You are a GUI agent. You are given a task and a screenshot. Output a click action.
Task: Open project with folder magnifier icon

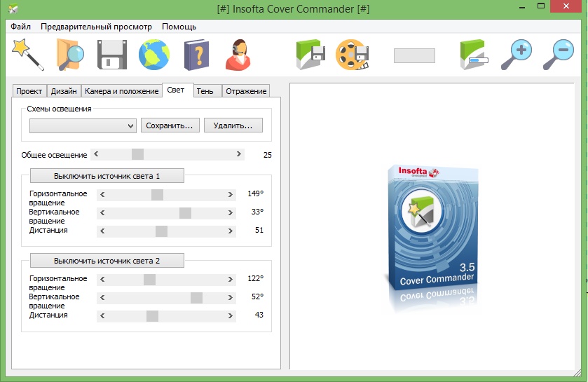pos(70,55)
